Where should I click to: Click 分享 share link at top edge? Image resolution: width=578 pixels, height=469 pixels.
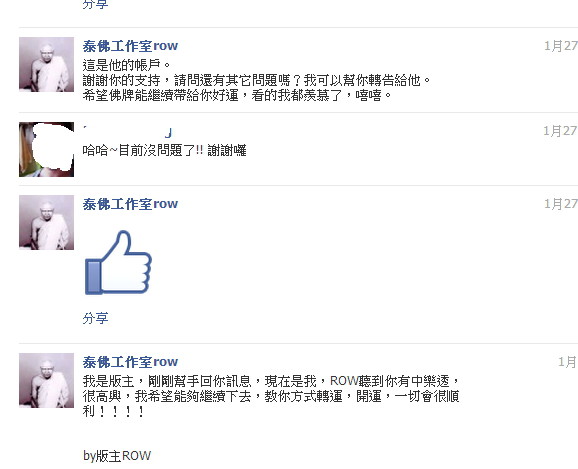(95, 5)
